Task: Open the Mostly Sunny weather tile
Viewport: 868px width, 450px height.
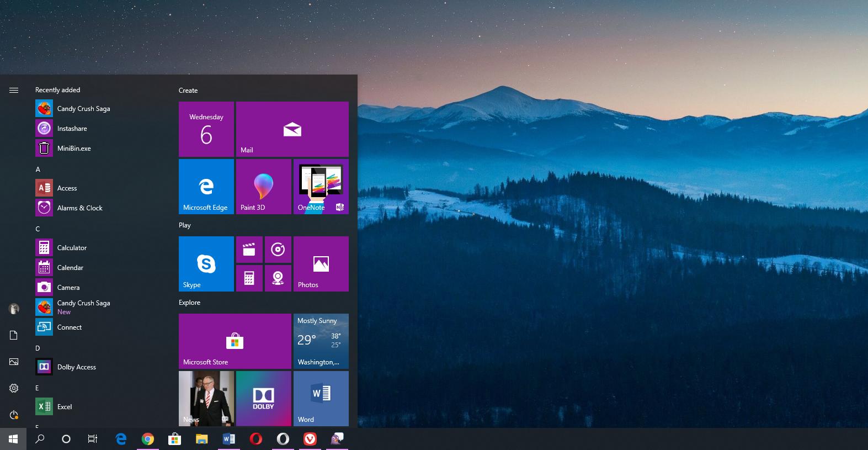Action: (x=321, y=341)
